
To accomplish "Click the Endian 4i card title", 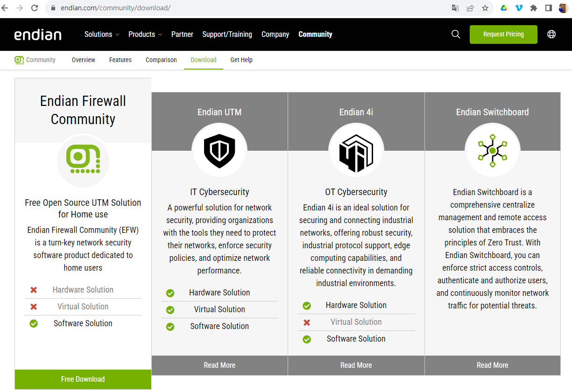I will (x=356, y=112).
